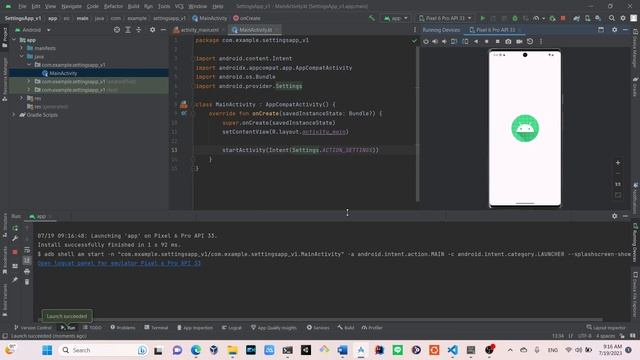
Task: Open the App Inspection tool window
Action: [195, 328]
